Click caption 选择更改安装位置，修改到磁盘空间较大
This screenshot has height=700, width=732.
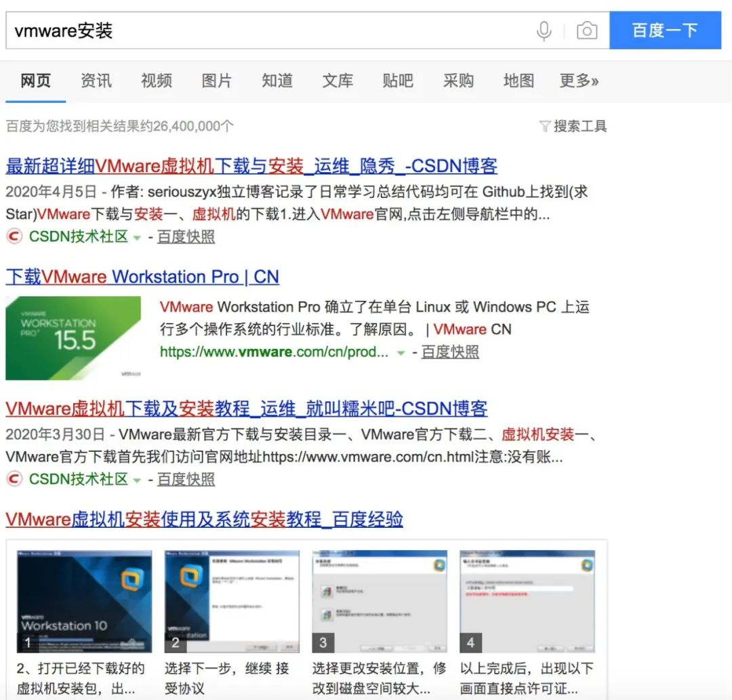(x=379, y=678)
